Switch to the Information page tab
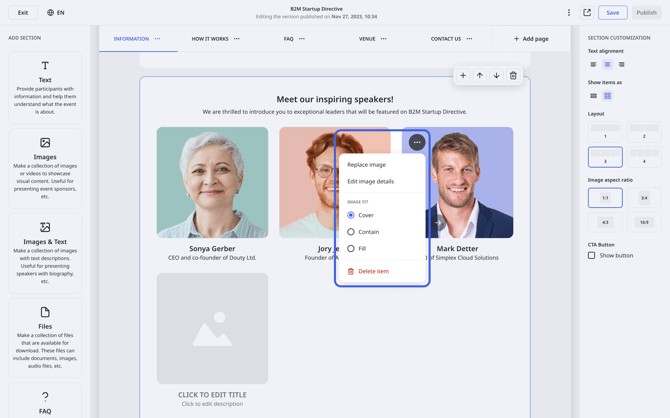Screen dimensions: 670x418 tap(131, 38)
